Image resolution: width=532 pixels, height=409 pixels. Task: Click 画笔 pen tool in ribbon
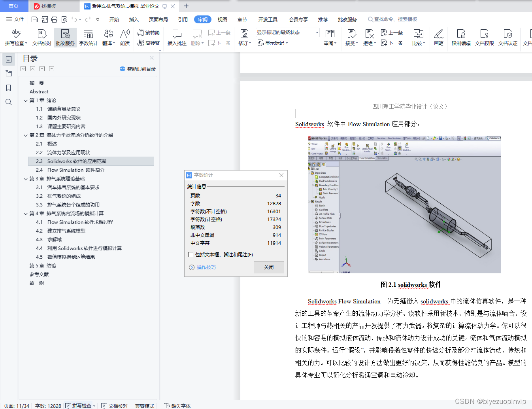(439, 38)
